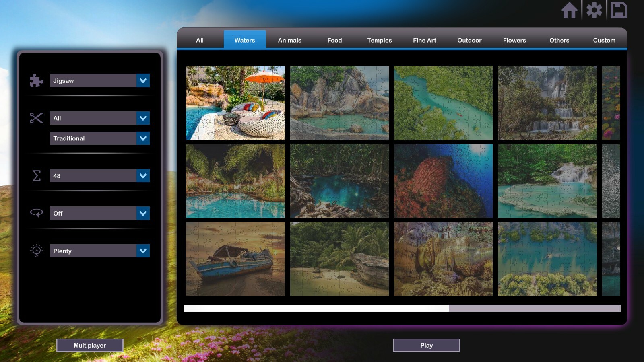Viewport: 644px width, 362px height.
Task: Open the Jigsaw puzzle type dropdown
Action: click(x=99, y=80)
